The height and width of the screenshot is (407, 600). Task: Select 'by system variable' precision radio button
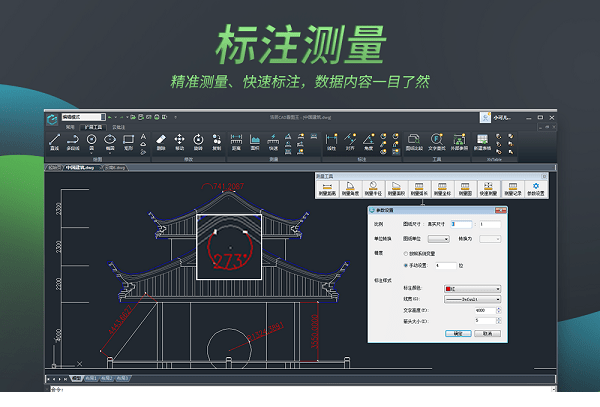click(406, 254)
